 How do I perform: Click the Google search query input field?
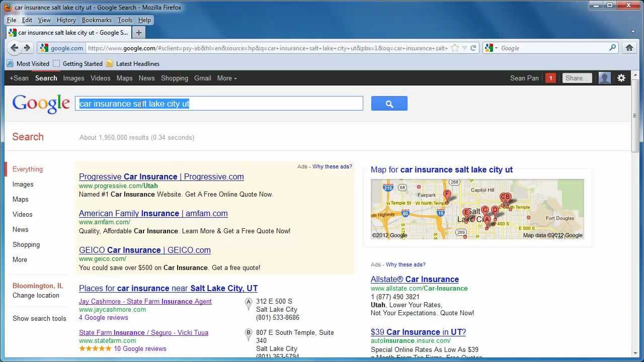tap(219, 104)
